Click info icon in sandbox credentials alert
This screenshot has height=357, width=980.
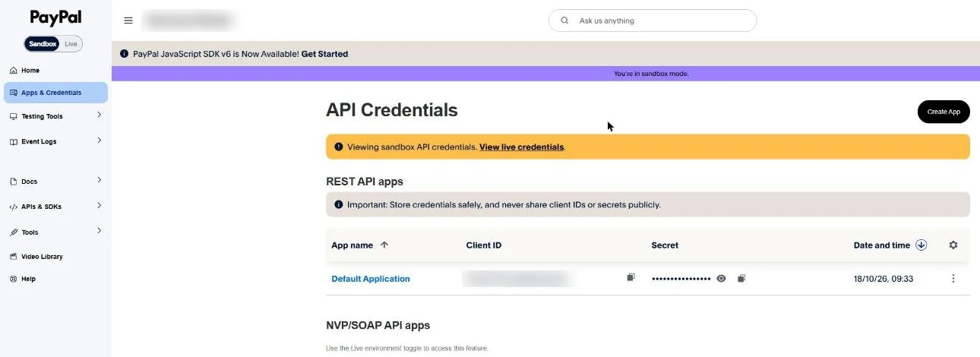tap(339, 147)
